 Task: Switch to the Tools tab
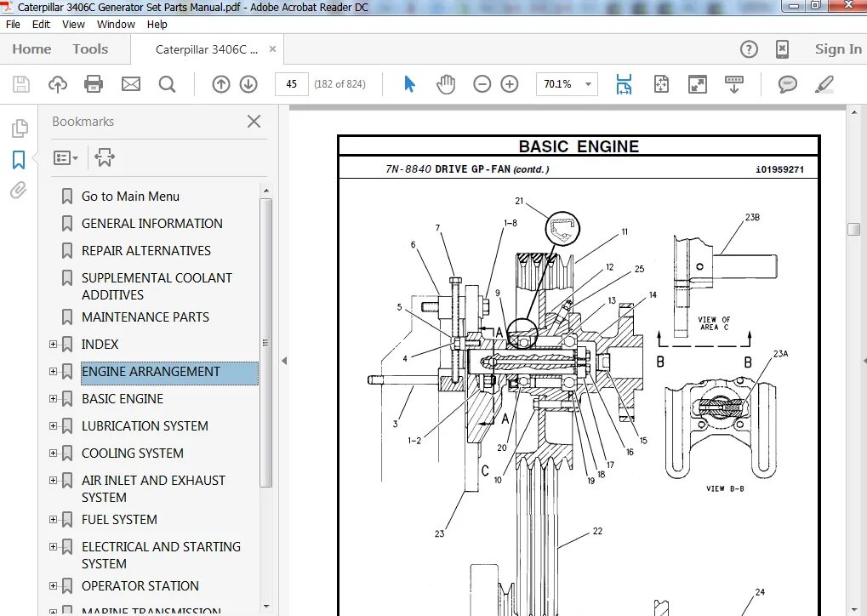(90, 49)
